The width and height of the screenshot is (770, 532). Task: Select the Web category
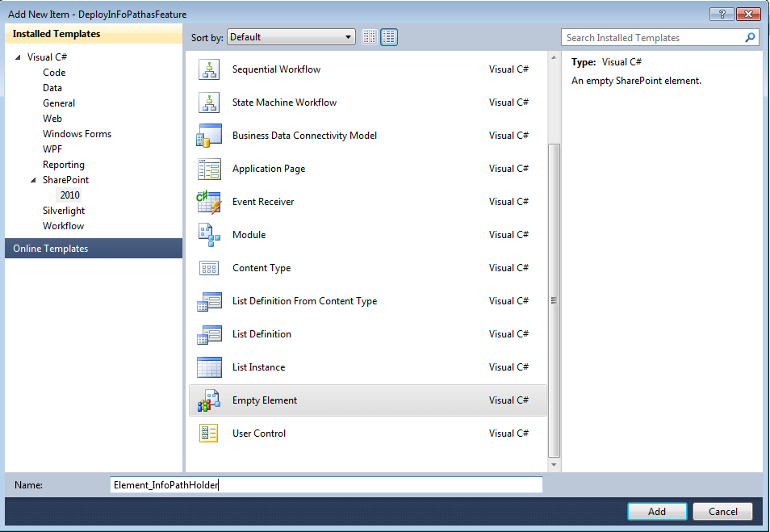pyautogui.click(x=52, y=119)
